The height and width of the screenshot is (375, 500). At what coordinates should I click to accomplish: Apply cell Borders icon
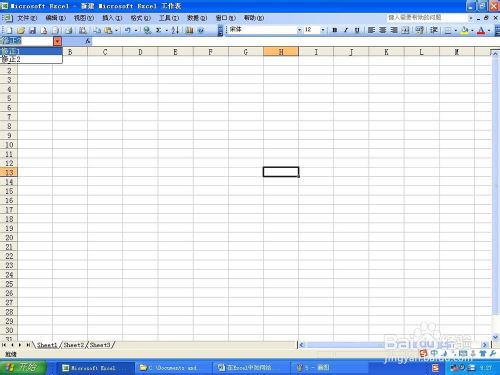tap(448, 30)
